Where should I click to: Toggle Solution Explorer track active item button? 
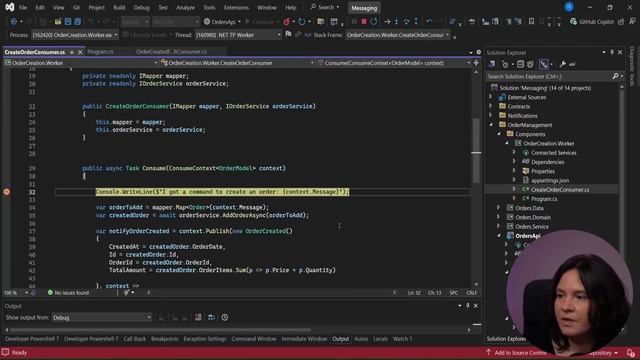544,64
